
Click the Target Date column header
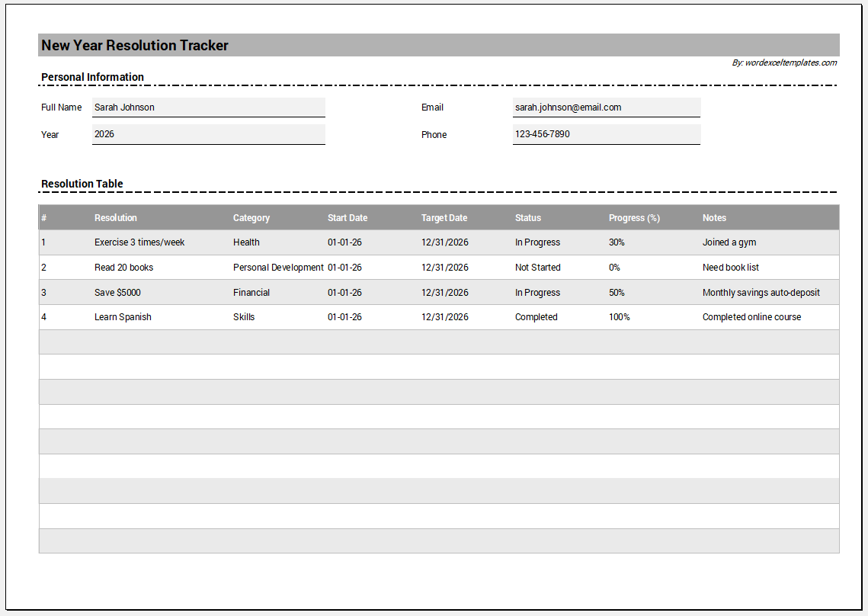click(444, 218)
